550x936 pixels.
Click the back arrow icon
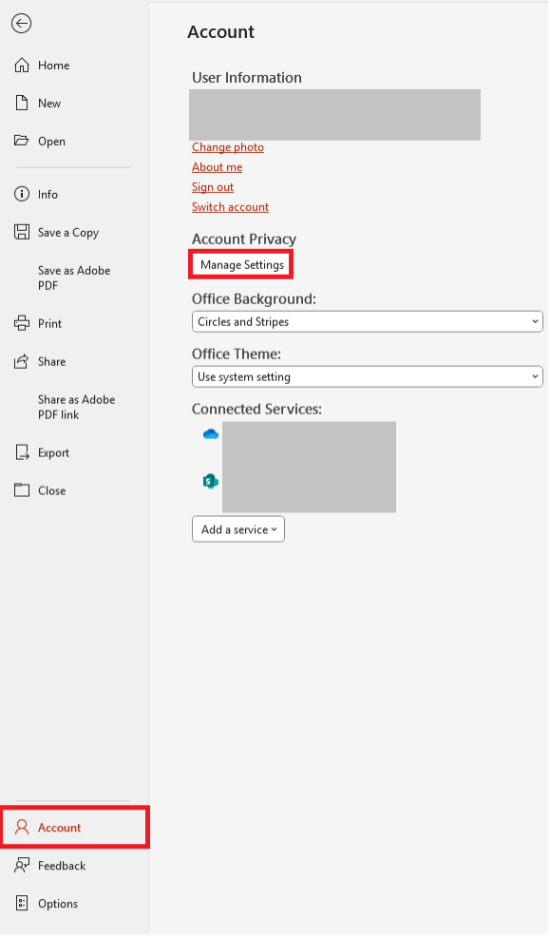pos(21,23)
